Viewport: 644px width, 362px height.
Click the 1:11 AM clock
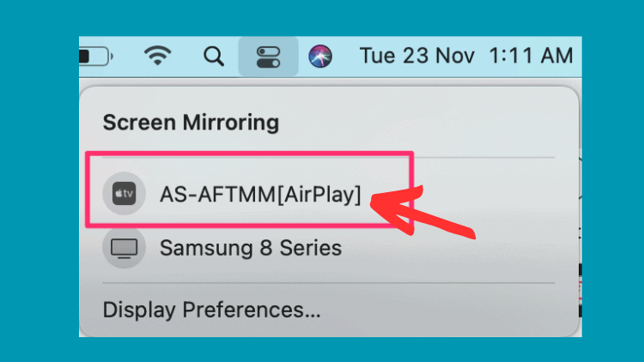pos(531,56)
